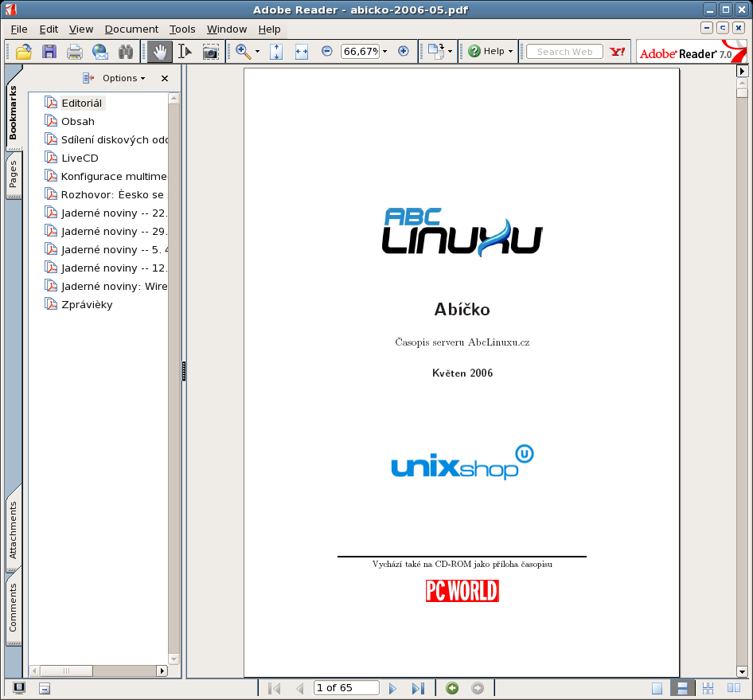Go to previous page arrow
753x700 pixels.
[299, 689]
